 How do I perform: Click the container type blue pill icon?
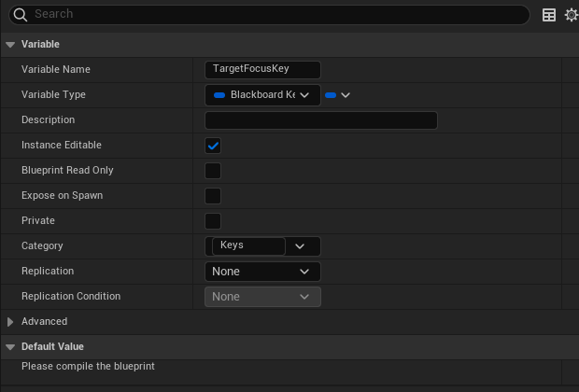(331, 95)
